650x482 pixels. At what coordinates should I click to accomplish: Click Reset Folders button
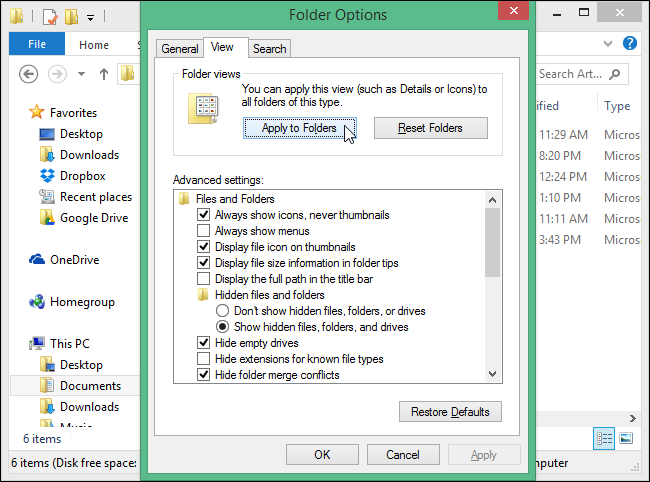pyautogui.click(x=431, y=128)
